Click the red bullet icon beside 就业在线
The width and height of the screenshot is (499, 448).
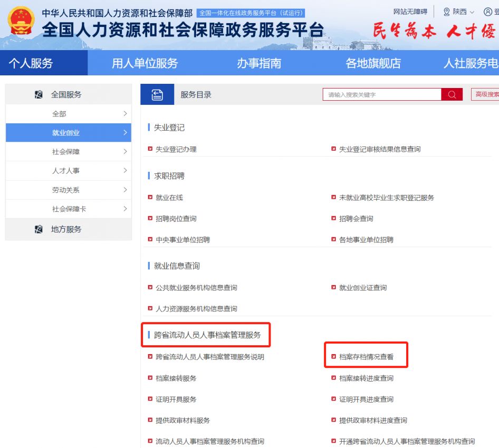[150, 198]
